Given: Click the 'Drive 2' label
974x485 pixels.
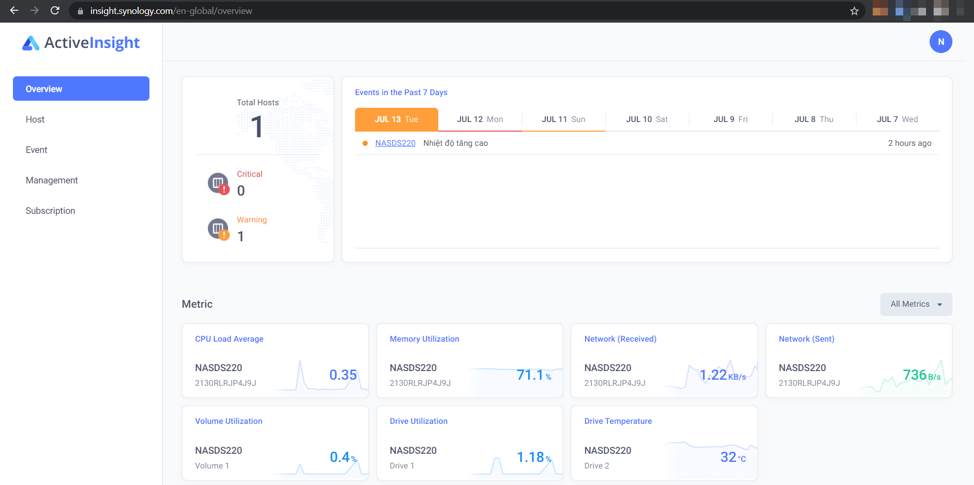Looking at the screenshot, I should [597, 466].
